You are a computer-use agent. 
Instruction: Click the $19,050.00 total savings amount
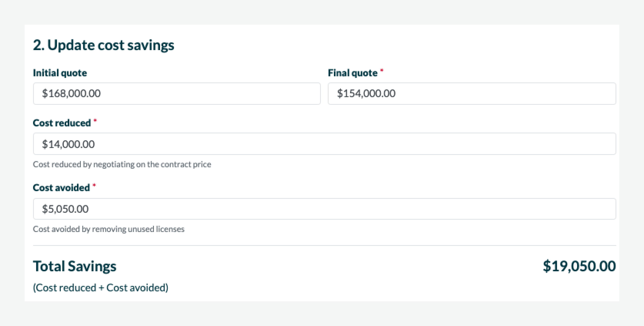click(579, 266)
